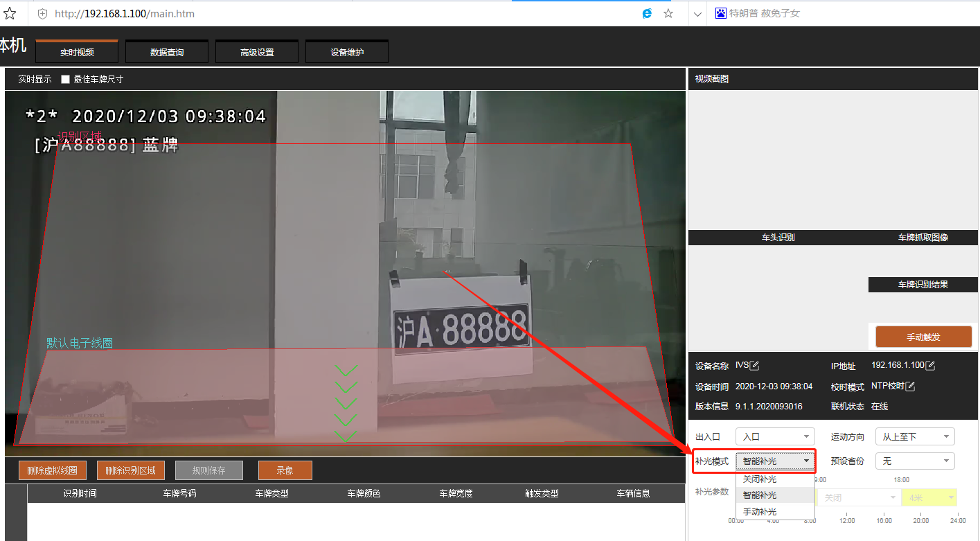This screenshot has width=980, height=541.
Task: Open the 出入口 dropdown showing 入口
Action: pyautogui.click(x=775, y=436)
